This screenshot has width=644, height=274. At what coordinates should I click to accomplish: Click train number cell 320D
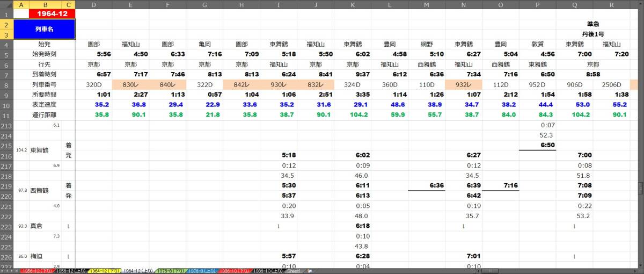pos(94,84)
